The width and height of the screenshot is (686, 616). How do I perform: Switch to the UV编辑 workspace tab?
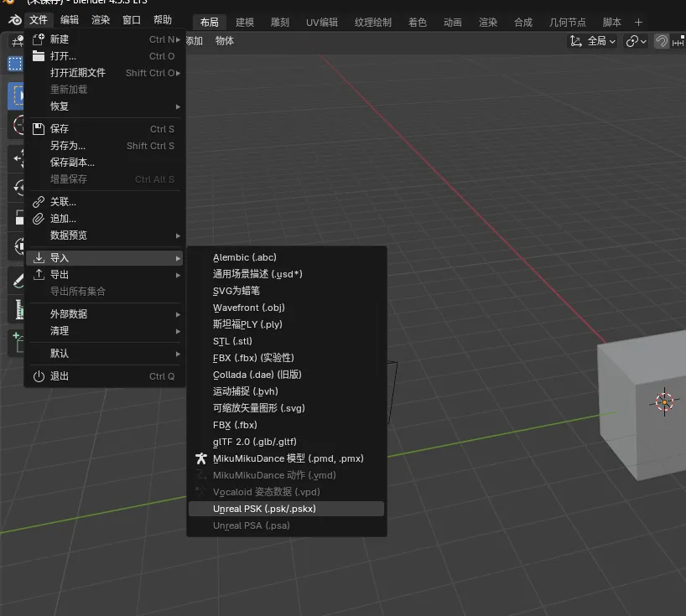point(322,22)
